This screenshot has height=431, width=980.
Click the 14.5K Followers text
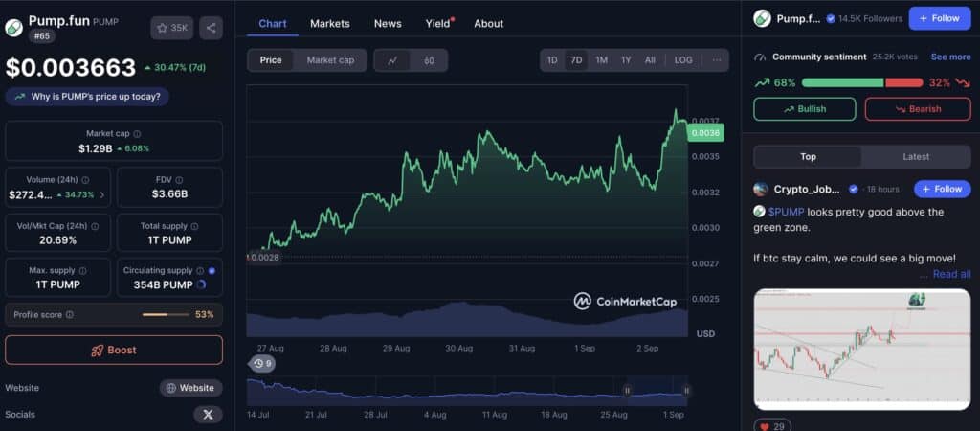(x=870, y=19)
